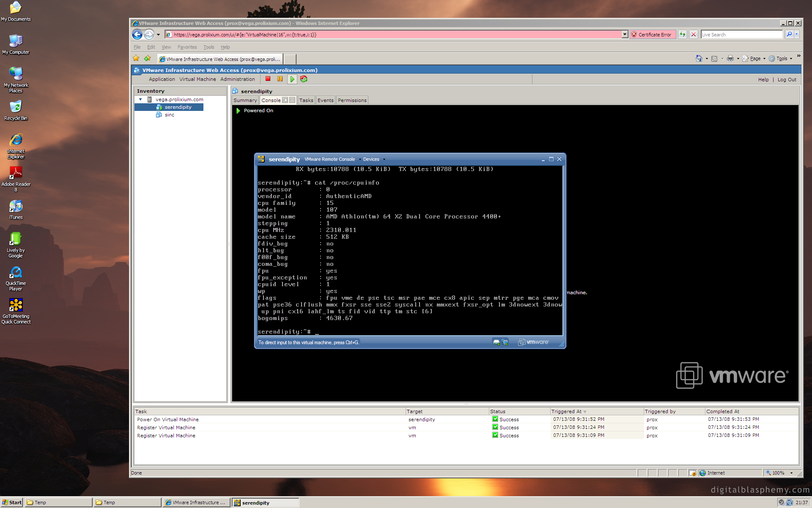Click the fullscreen icon on Console tab
The width and height of the screenshot is (812, 508).
[x=292, y=100]
